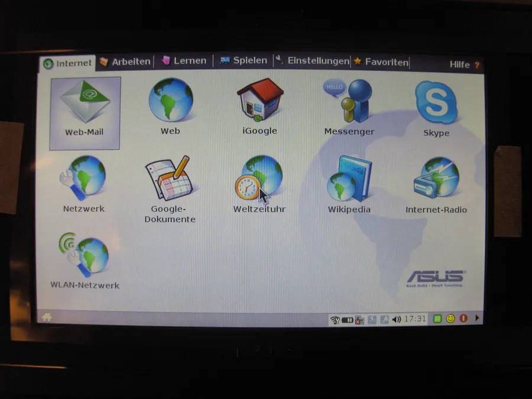532x399 pixels.
Task: Expand the taskbar with the black arrow
Action: [x=476, y=318]
